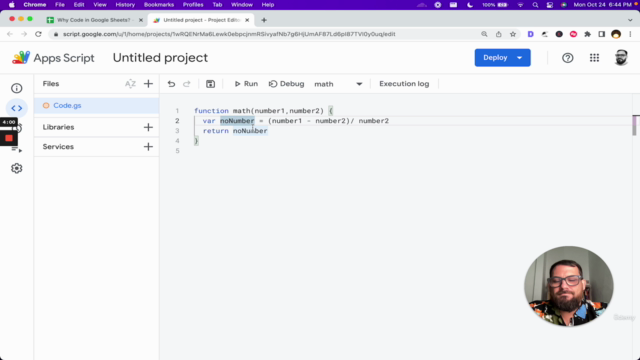Go back in browser history
This screenshot has height=360, width=640.
10,34
